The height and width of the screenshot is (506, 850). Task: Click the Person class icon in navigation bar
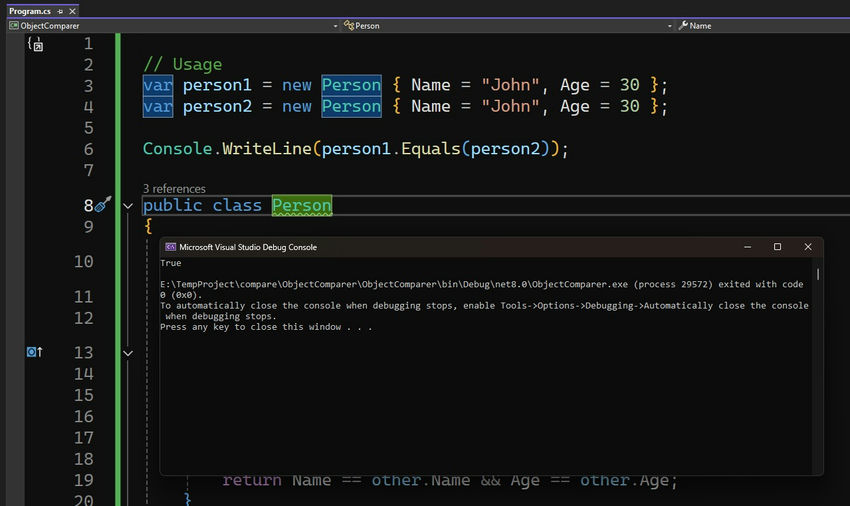[x=349, y=25]
